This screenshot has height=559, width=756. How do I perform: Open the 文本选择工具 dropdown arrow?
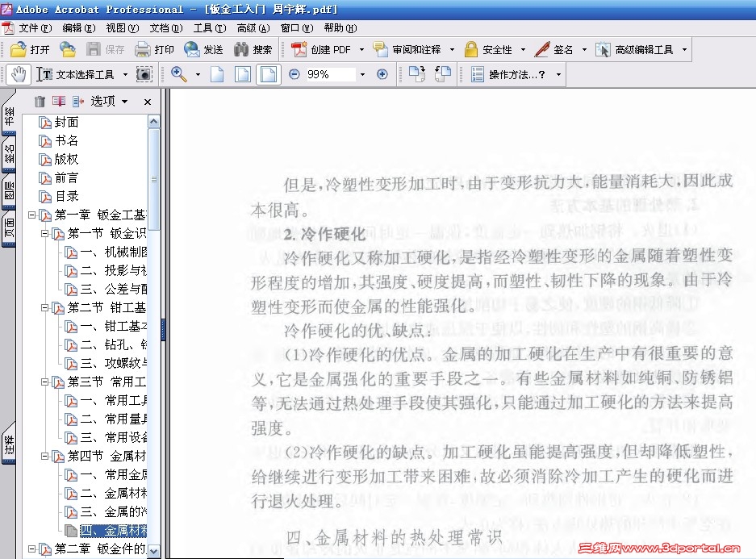(x=125, y=75)
